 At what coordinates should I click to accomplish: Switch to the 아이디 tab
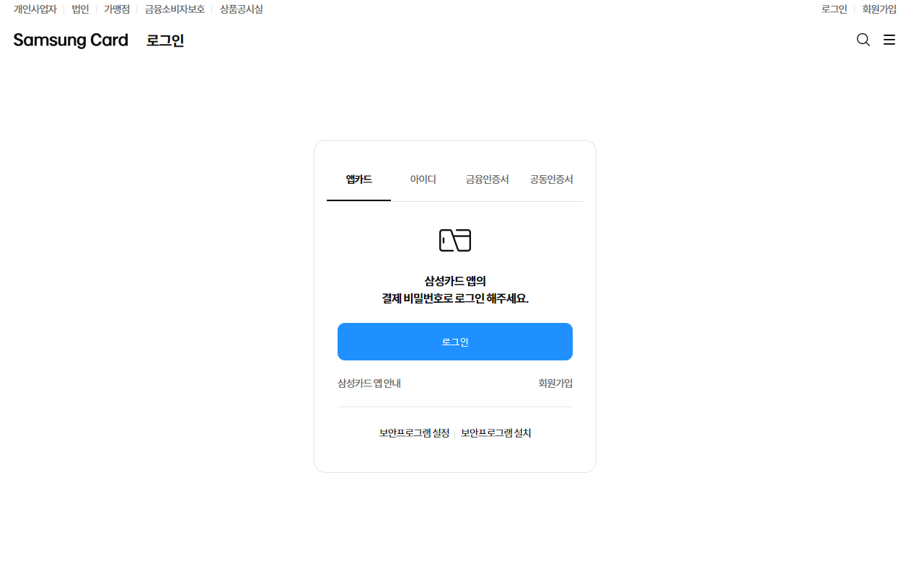[423, 179]
